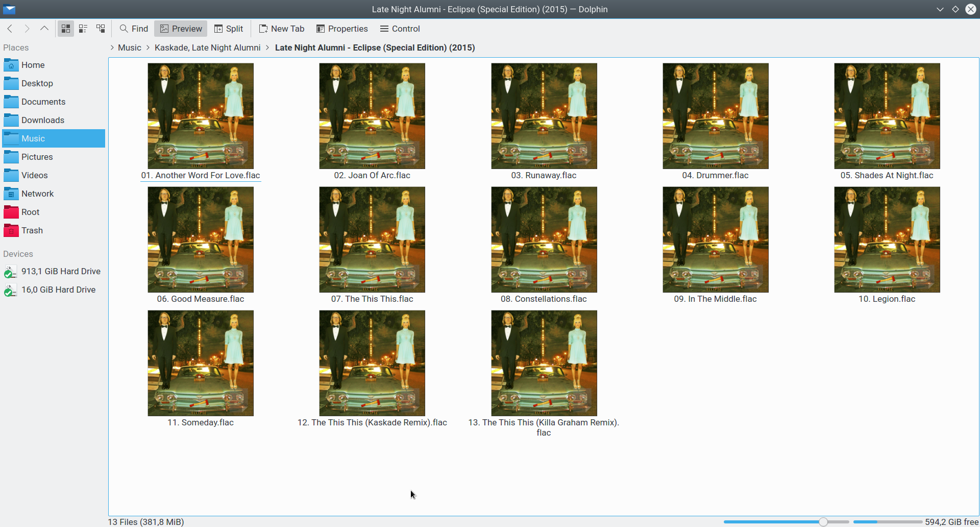Enable Split view
Screen dimensions: 980x527
point(229,29)
